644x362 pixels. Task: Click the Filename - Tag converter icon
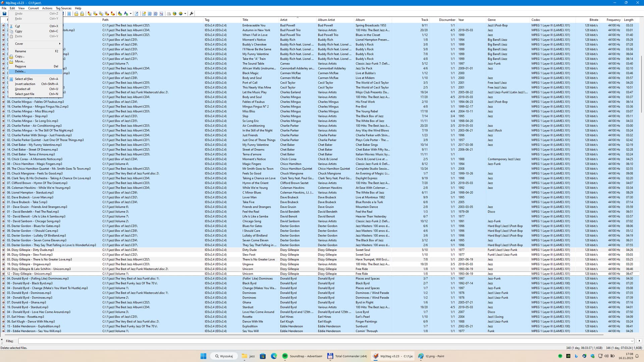pyautogui.click(x=95, y=14)
